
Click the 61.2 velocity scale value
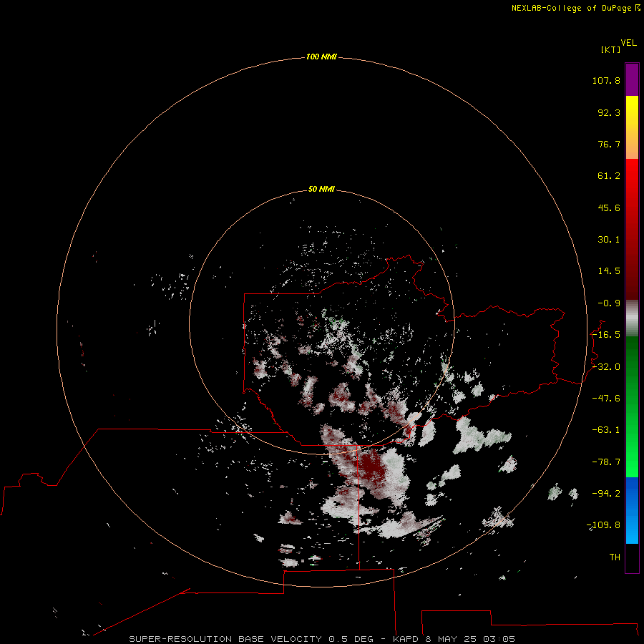coord(609,176)
